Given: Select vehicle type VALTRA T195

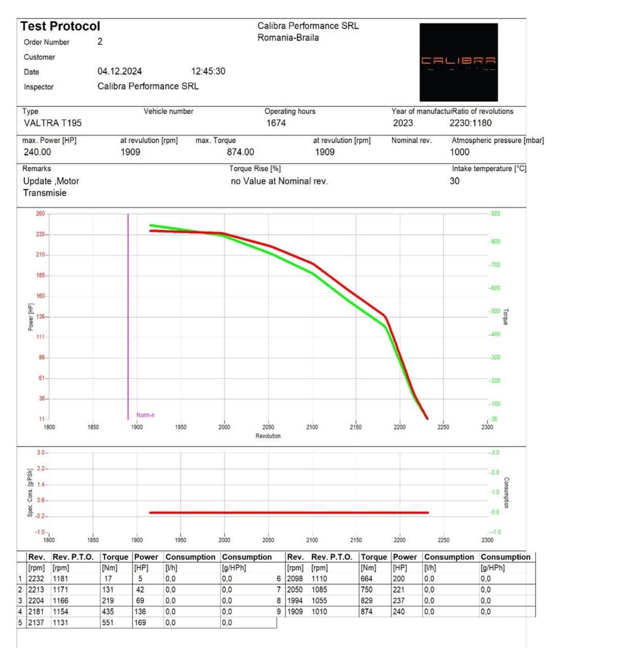Looking at the screenshot, I should tap(53, 123).
